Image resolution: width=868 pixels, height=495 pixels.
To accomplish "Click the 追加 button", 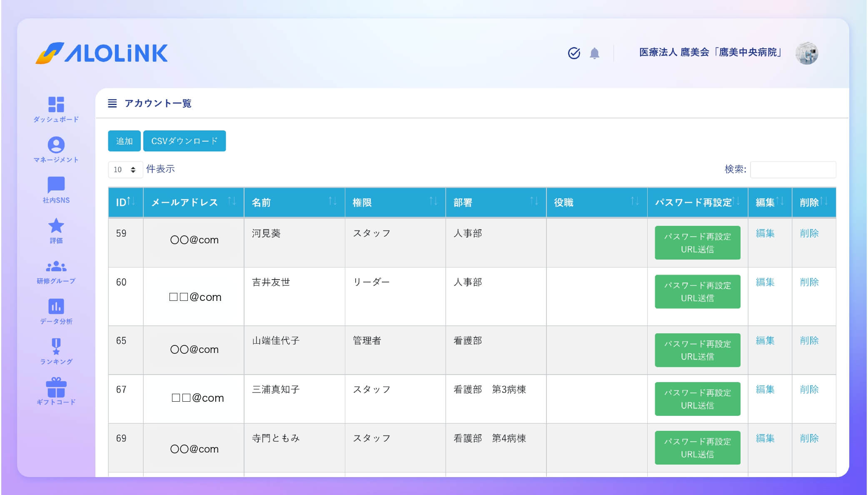I will [124, 141].
